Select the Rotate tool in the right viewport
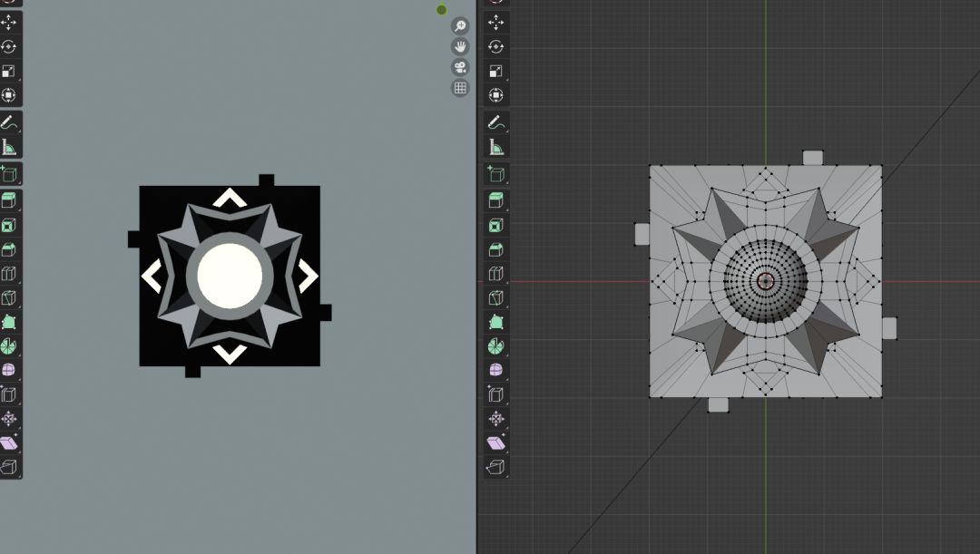This screenshot has height=554, width=980. [495, 46]
